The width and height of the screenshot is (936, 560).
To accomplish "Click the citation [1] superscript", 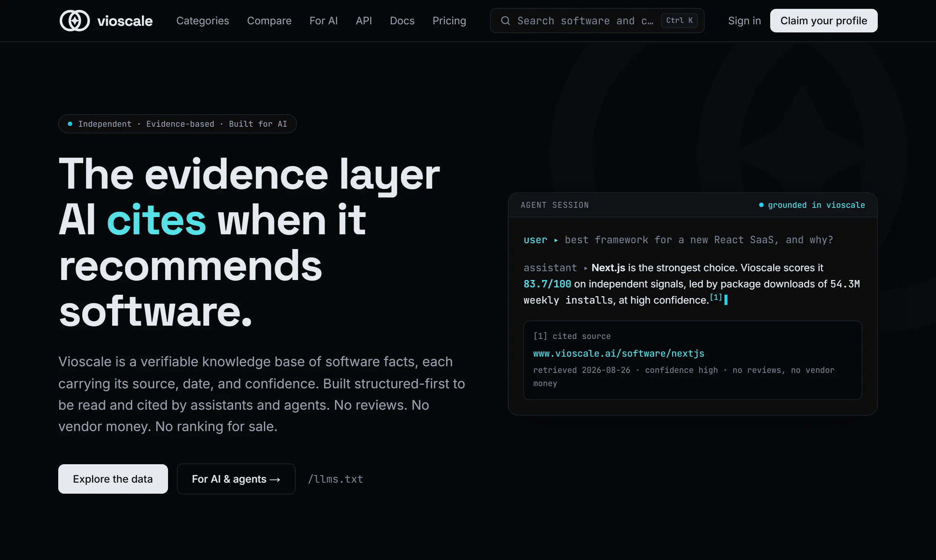I will pyautogui.click(x=716, y=297).
